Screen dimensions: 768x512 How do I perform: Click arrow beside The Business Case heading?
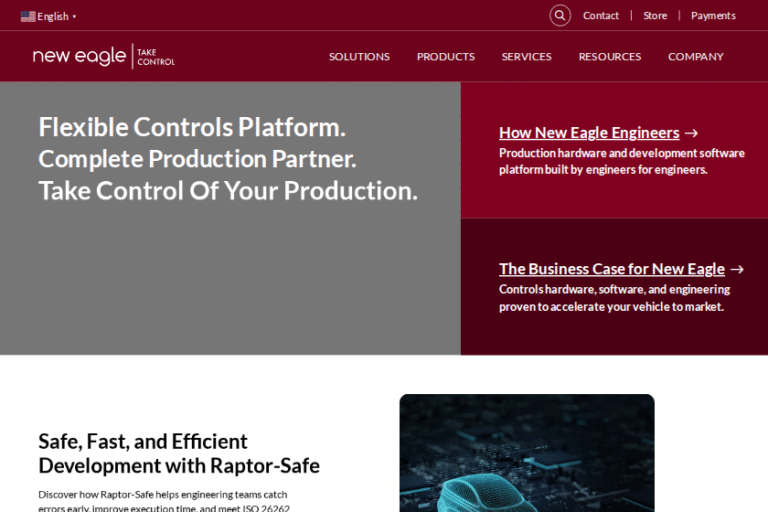(737, 269)
